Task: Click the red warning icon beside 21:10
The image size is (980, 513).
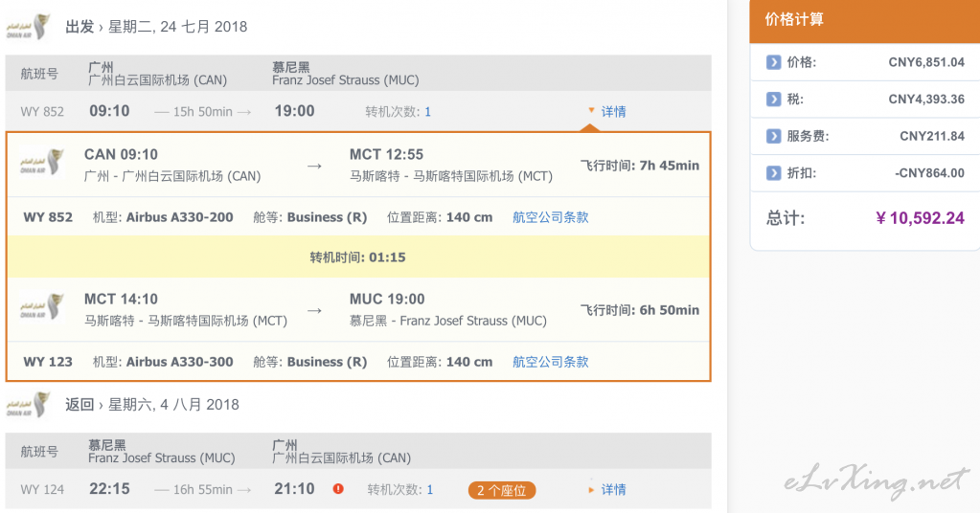Action: coord(338,489)
